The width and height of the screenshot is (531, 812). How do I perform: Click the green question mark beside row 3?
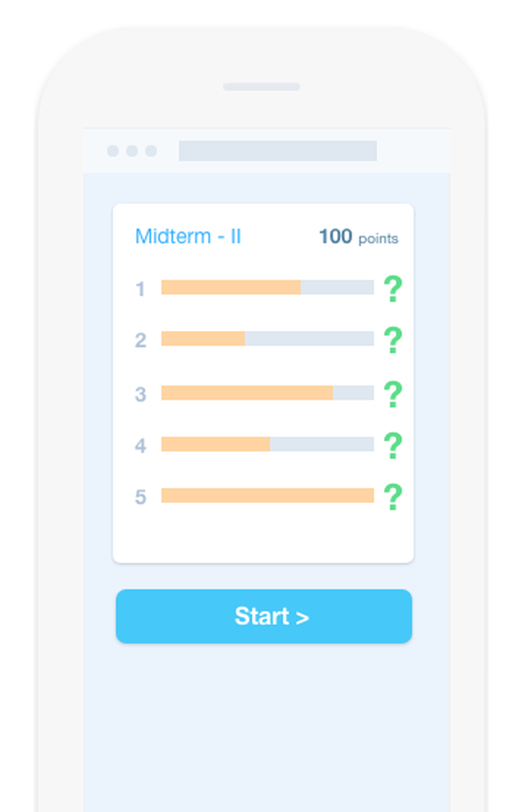[393, 393]
